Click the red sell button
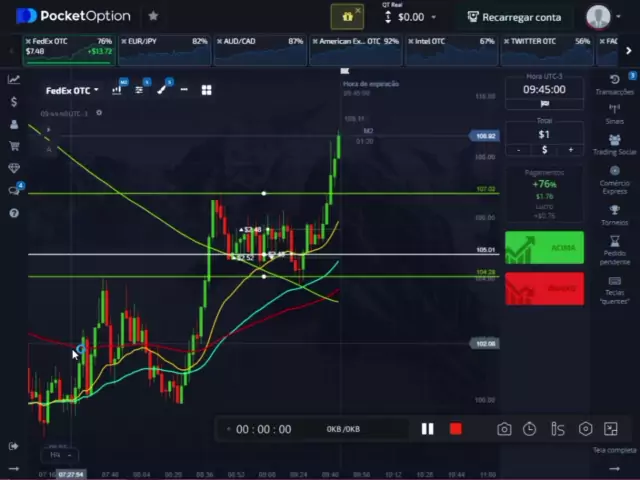The height and width of the screenshot is (480, 640). point(544,289)
